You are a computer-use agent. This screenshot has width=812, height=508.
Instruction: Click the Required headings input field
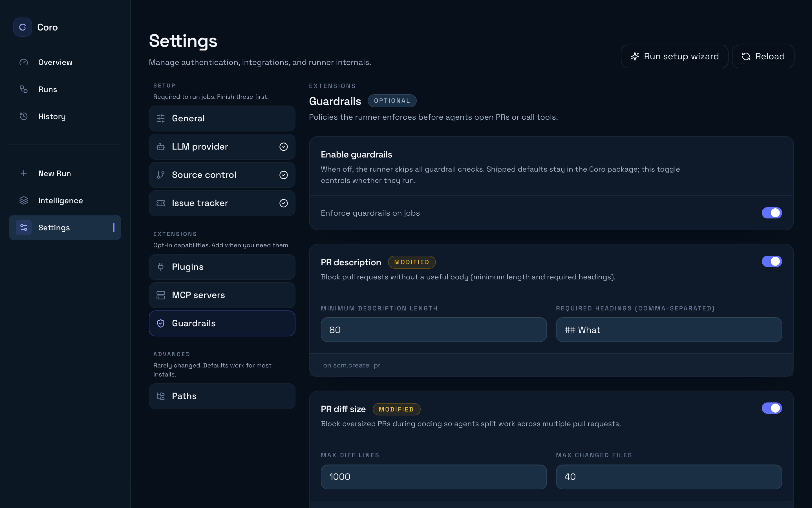(x=669, y=330)
